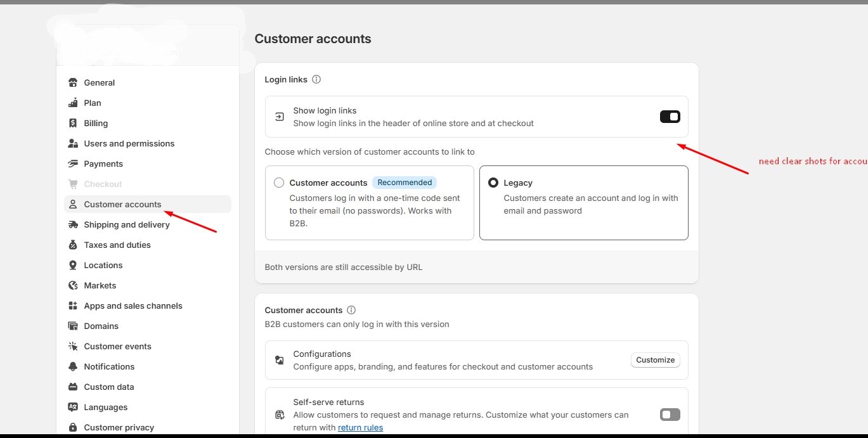This screenshot has width=868, height=438.
Task: Click the Shipping and delivery truck icon
Action: click(73, 224)
